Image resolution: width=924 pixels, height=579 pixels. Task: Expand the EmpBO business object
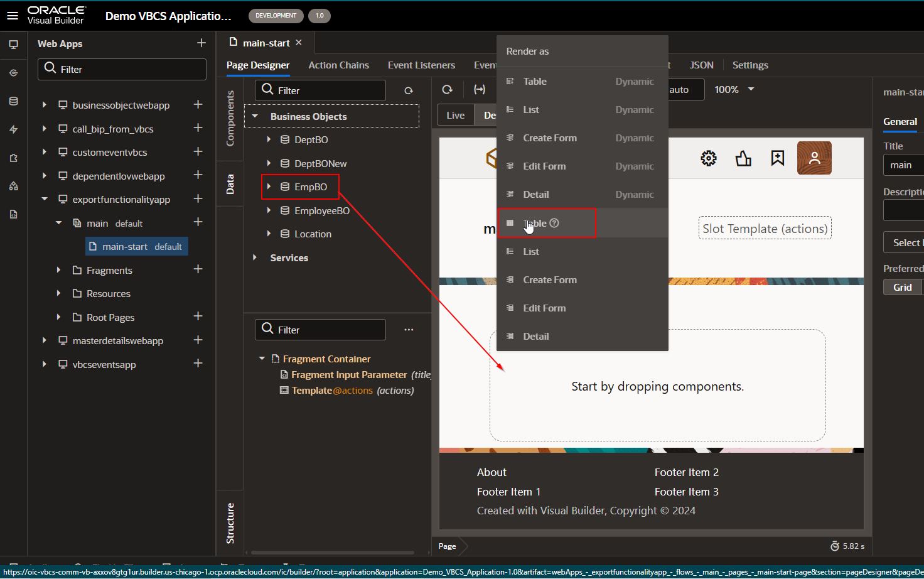[x=269, y=187]
